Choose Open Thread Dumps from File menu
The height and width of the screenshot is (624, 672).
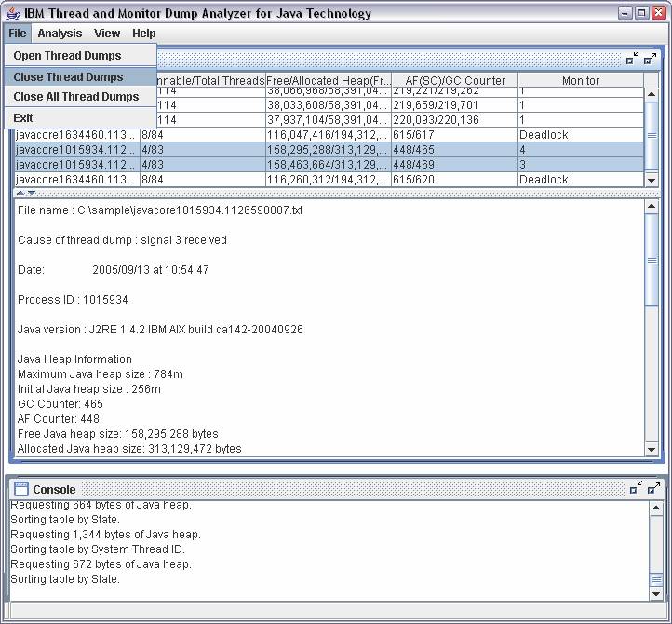pyautogui.click(x=67, y=56)
